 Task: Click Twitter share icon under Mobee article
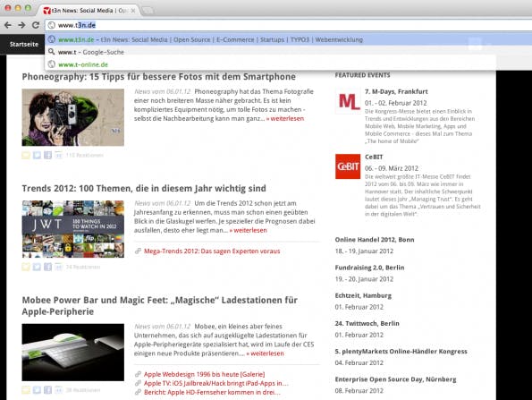pos(37,390)
